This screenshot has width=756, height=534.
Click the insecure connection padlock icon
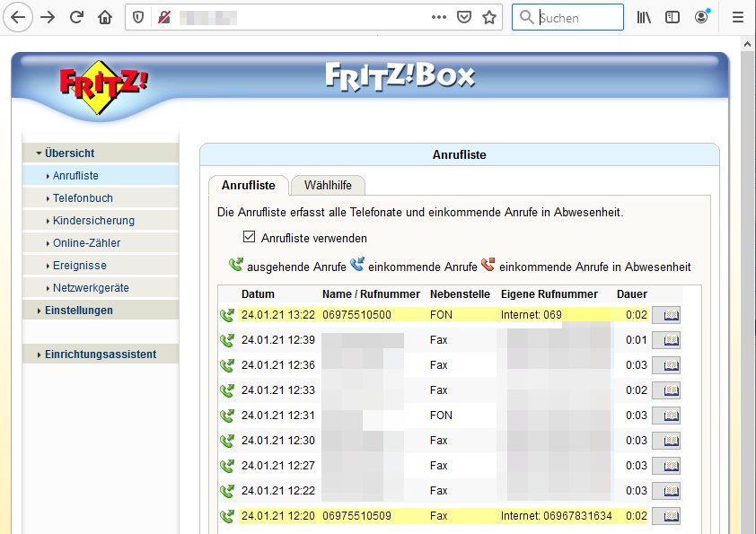tap(164, 18)
